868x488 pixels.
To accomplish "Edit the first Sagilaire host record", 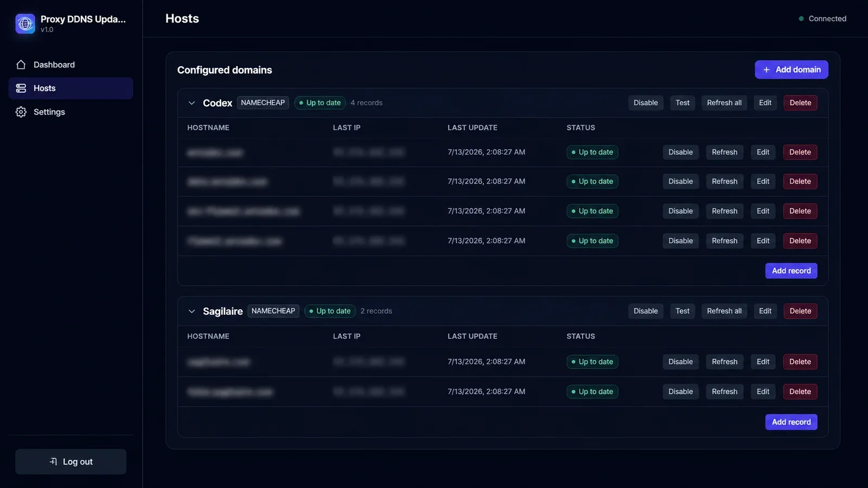I will (x=763, y=362).
